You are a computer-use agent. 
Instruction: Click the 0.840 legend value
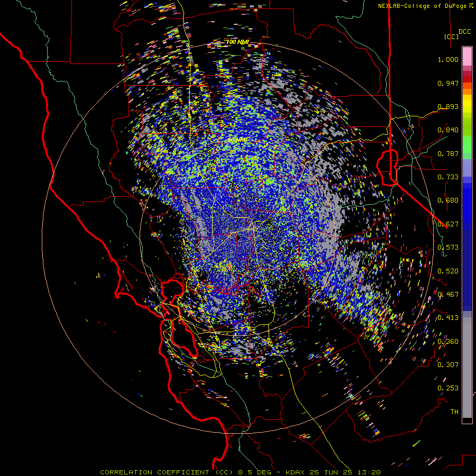click(448, 130)
